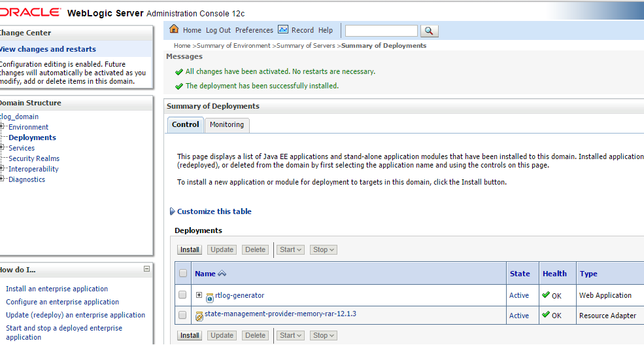Open Environment in Domain Structure tree

(x=28, y=127)
